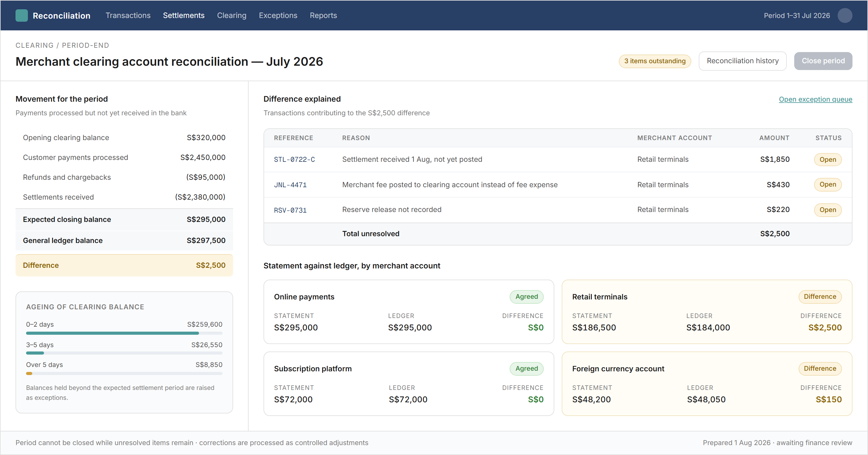Click the REFERENCE column header

click(293, 138)
